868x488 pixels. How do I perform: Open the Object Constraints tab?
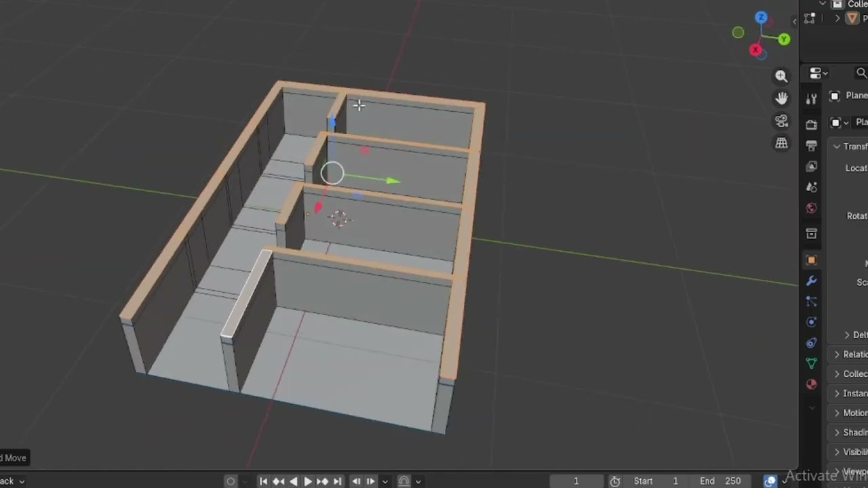[x=811, y=343]
